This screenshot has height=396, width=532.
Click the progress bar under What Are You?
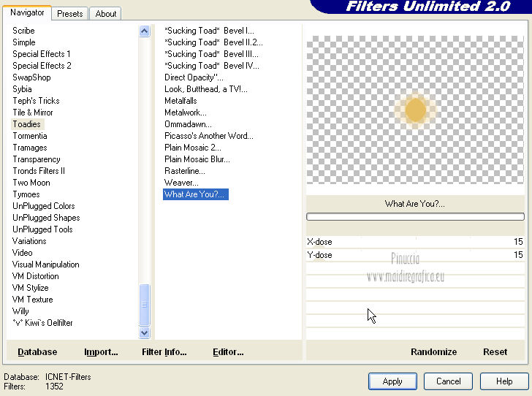415,216
